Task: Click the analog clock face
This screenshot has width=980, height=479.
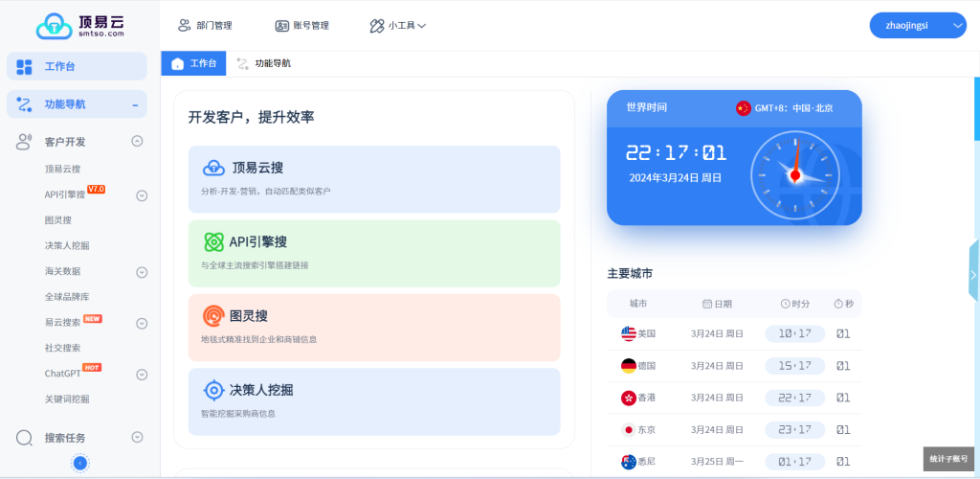Action: point(794,173)
